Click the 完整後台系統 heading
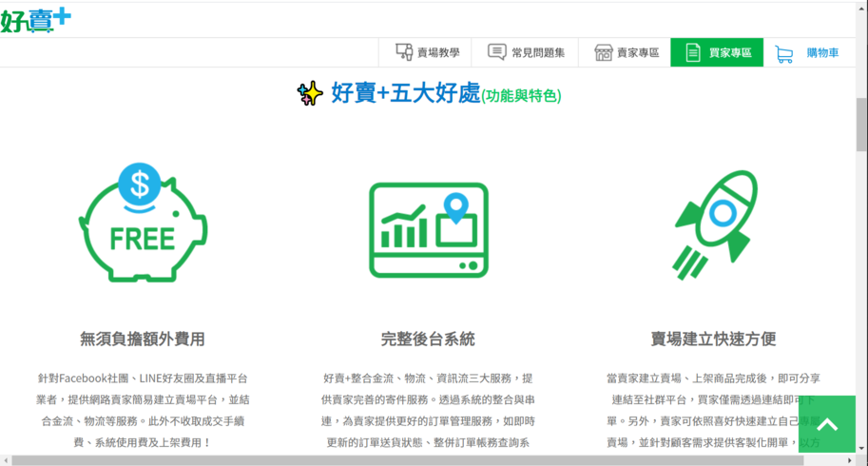 [428, 339]
